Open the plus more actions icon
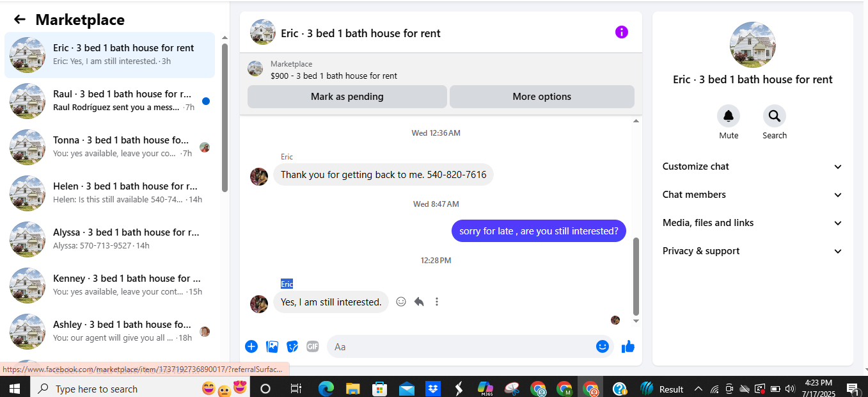868x397 pixels. click(251, 346)
